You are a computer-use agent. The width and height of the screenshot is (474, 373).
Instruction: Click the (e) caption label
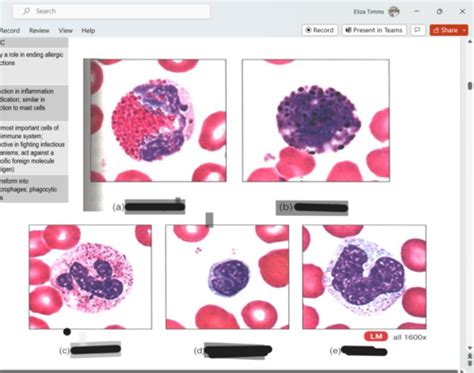(335, 351)
